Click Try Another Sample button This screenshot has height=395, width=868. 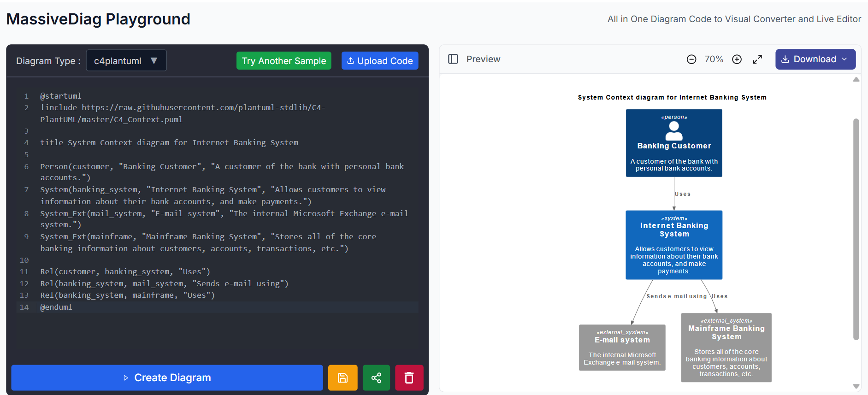(x=283, y=61)
